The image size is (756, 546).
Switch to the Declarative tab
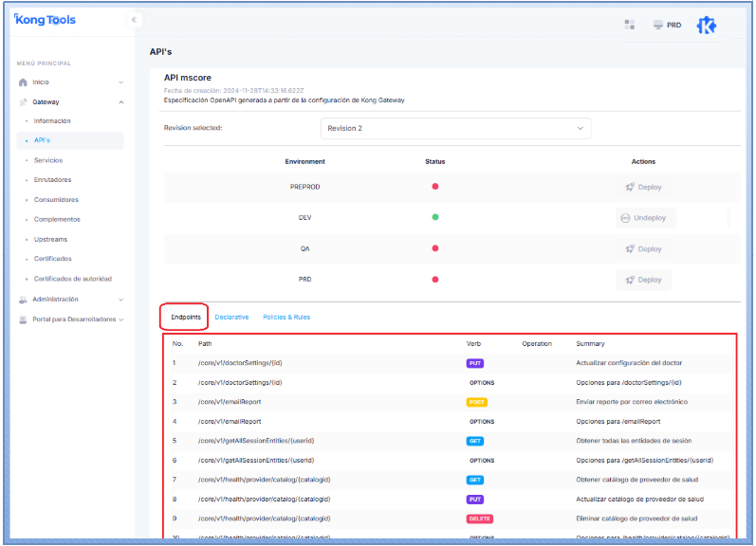coord(231,317)
